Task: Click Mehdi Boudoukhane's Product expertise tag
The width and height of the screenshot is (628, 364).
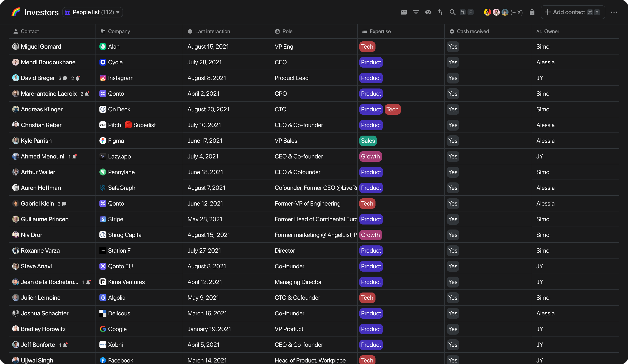Action: pos(371,62)
